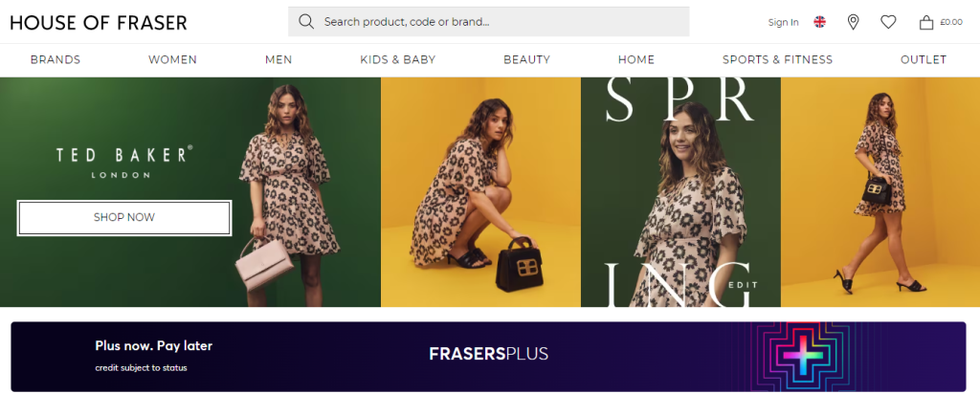Open the Kids & Baby menu
This screenshot has width=980, height=394.
pyautogui.click(x=397, y=60)
